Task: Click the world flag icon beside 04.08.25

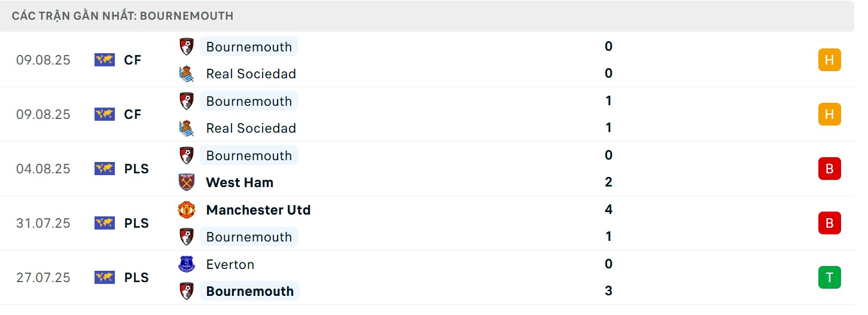Action: (x=104, y=169)
